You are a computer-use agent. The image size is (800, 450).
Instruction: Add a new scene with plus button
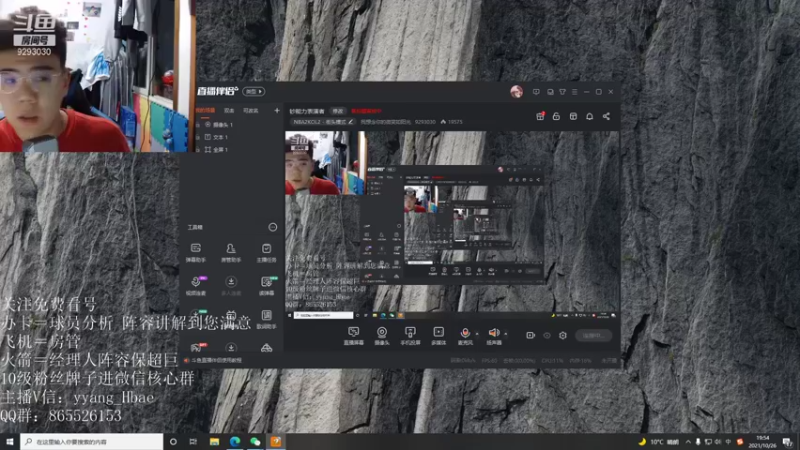tap(277, 110)
